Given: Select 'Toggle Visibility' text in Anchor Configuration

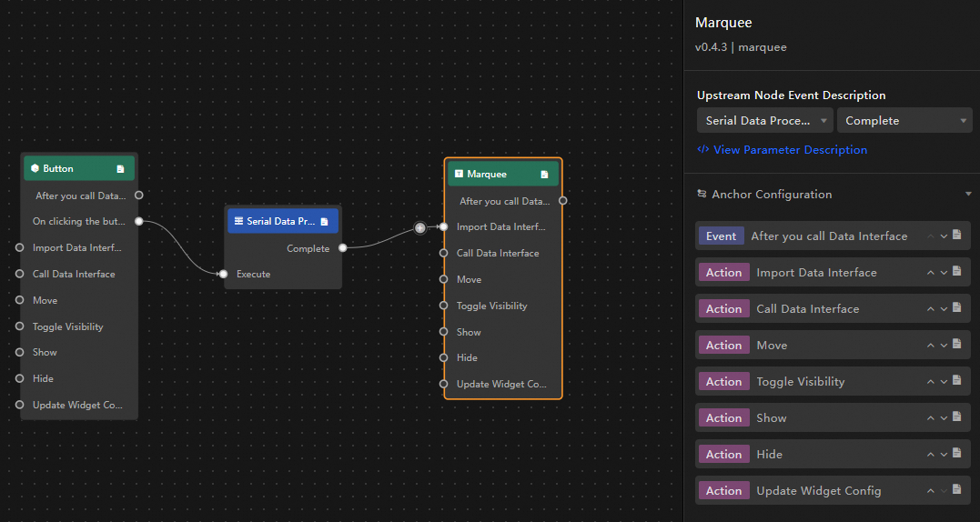Looking at the screenshot, I should click(800, 382).
